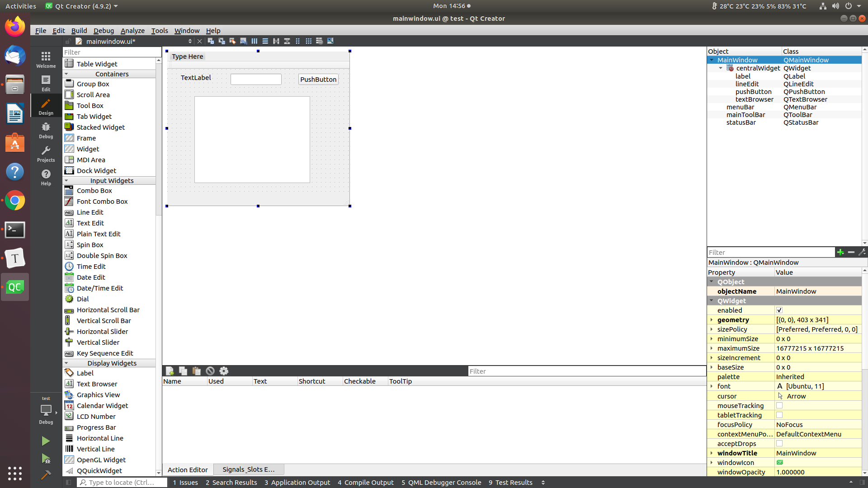Uncheck the enabled property checkbox

[779, 310]
